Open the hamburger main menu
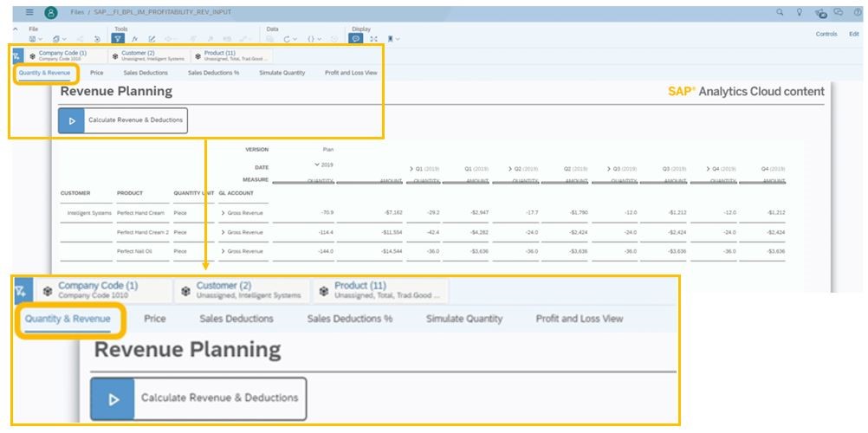Image resolution: width=868 pixels, height=433 pixels. tap(30, 12)
